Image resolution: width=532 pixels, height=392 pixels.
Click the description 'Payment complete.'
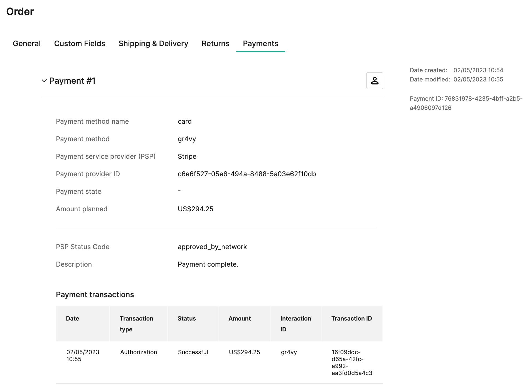(208, 264)
